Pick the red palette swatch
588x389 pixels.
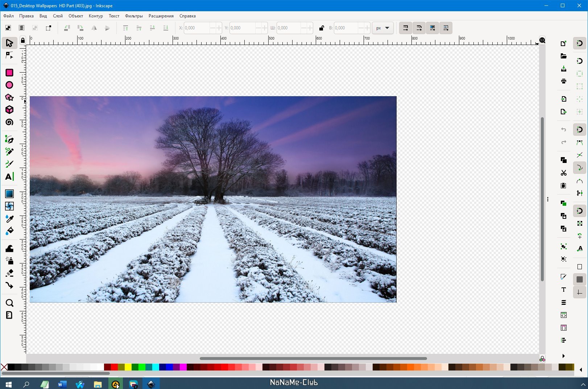(114, 367)
